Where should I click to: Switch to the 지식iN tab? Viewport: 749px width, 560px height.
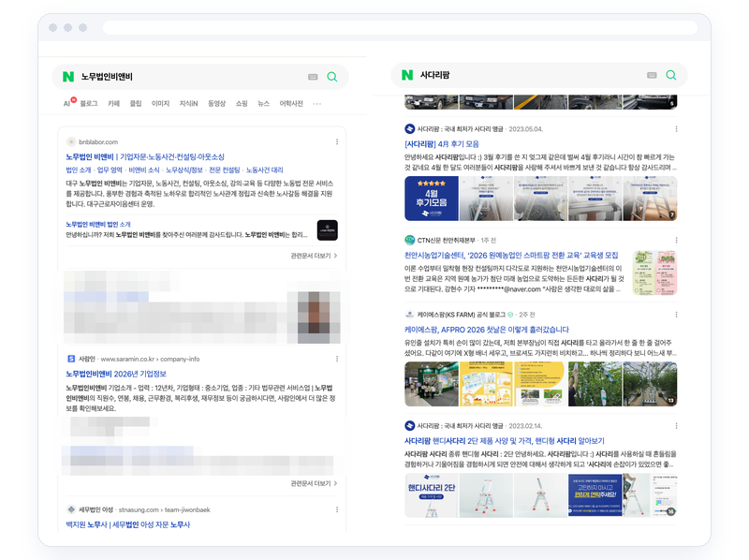coord(189,104)
